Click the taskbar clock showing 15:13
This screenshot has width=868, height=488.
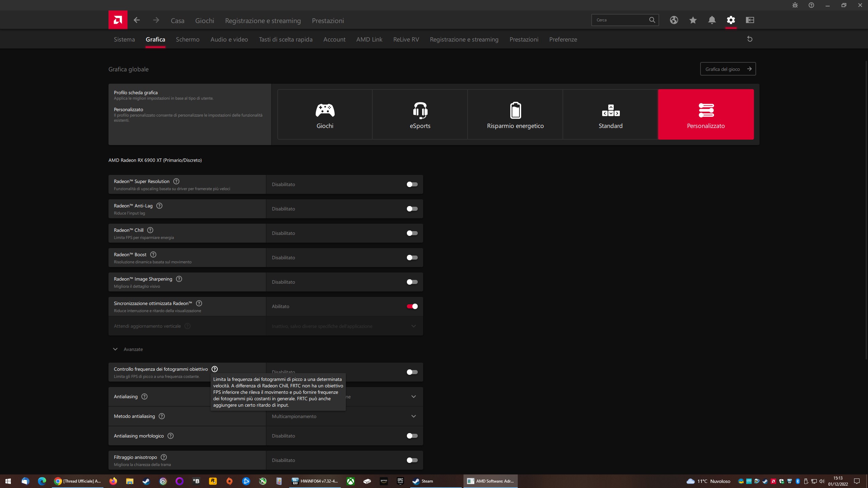tap(838, 481)
